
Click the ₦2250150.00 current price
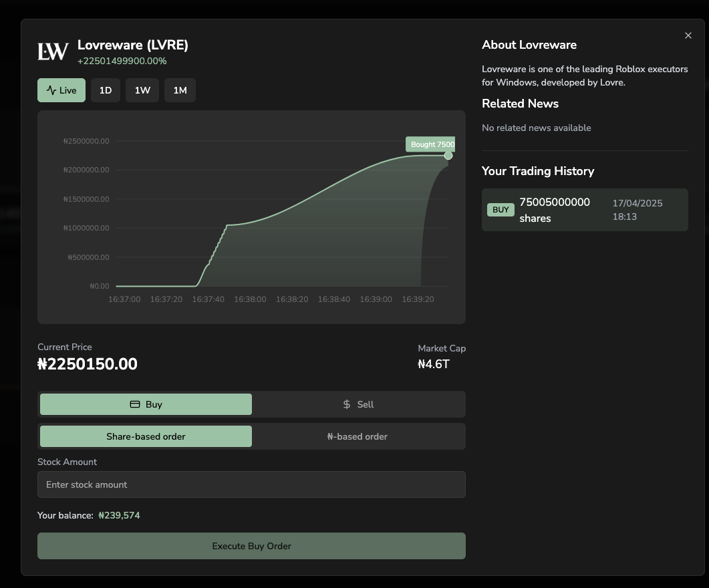[88, 364]
